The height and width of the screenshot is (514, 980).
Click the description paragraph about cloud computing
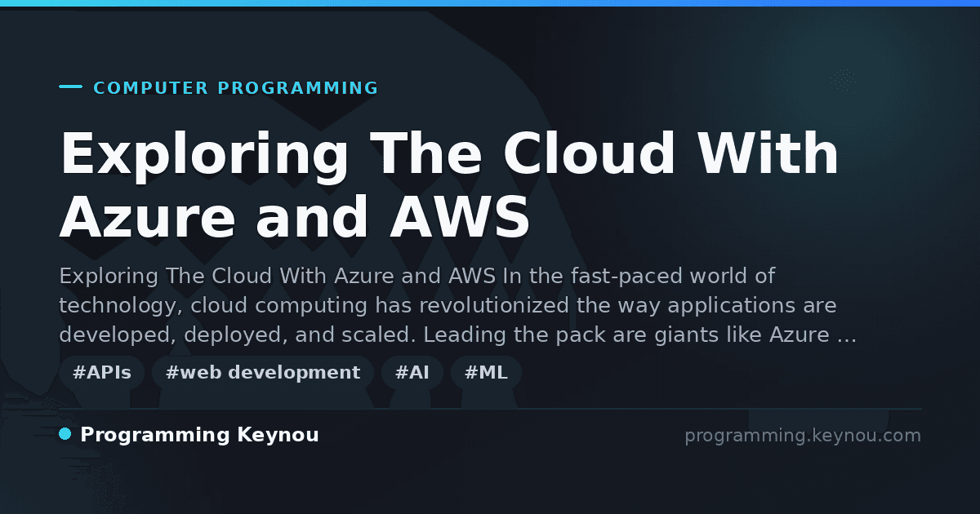(458, 306)
